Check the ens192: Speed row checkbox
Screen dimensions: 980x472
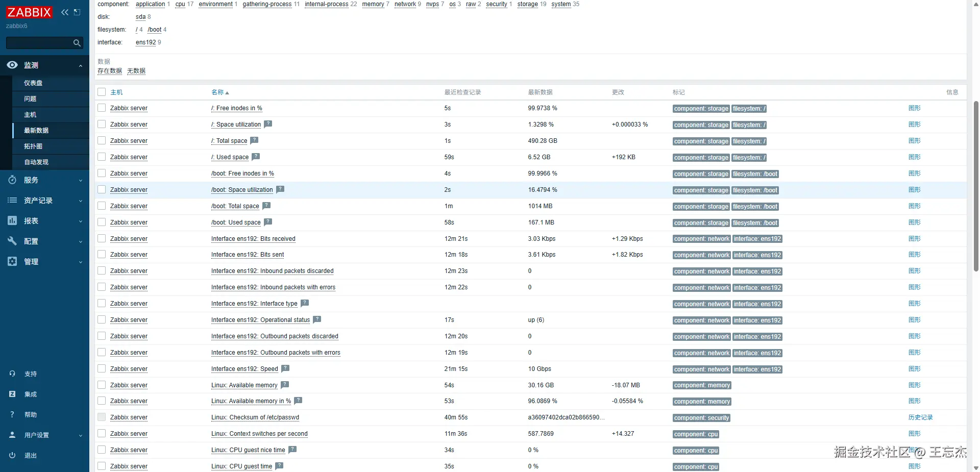pos(102,369)
